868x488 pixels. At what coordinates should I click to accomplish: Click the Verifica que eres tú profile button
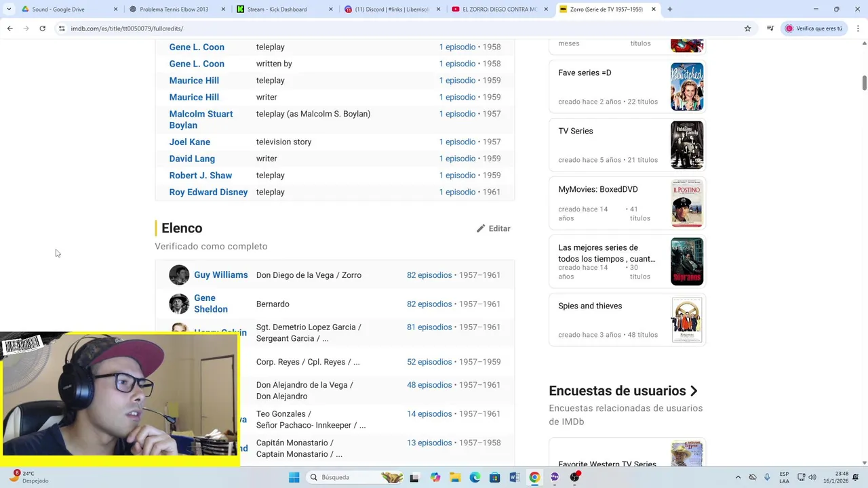click(814, 28)
